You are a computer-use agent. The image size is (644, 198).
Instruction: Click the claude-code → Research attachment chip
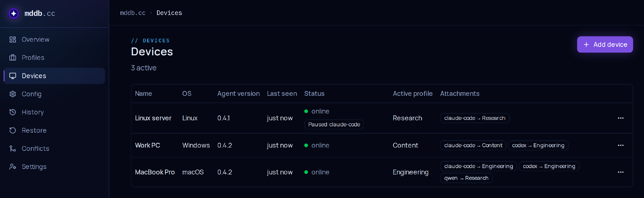[475, 118]
